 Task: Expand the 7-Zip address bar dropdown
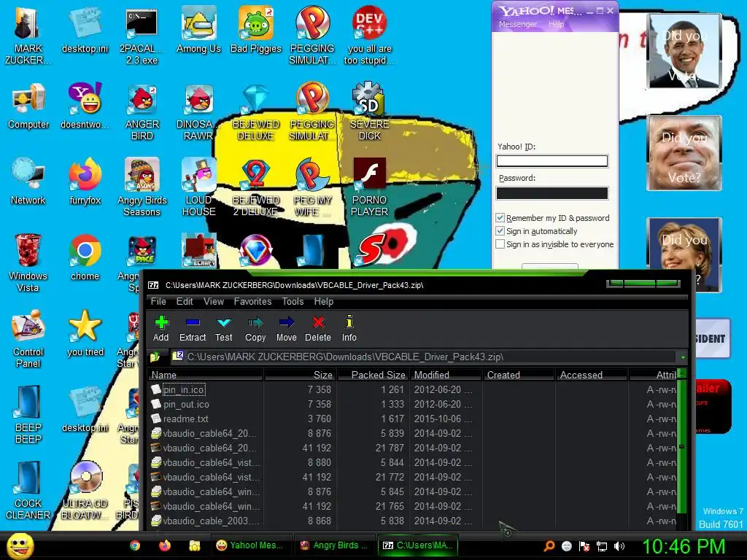[683, 357]
